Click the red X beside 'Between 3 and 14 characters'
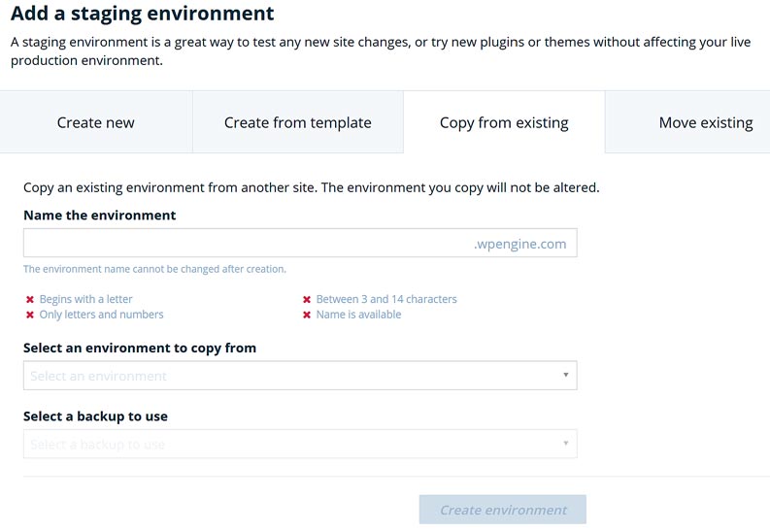Image resolution: width=770 pixels, height=532 pixels. [x=307, y=300]
